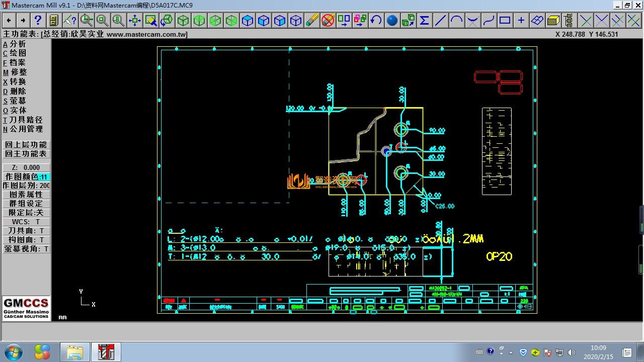
Task: Toggle the WCS: T setting
Action: (26, 222)
